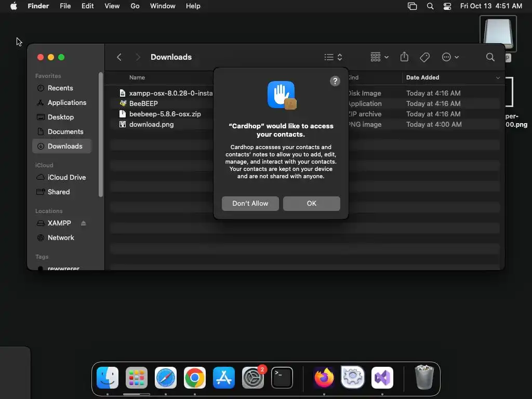
Task: Open the Edit Tags icon in toolbar
Action: (x=424, y=57)
